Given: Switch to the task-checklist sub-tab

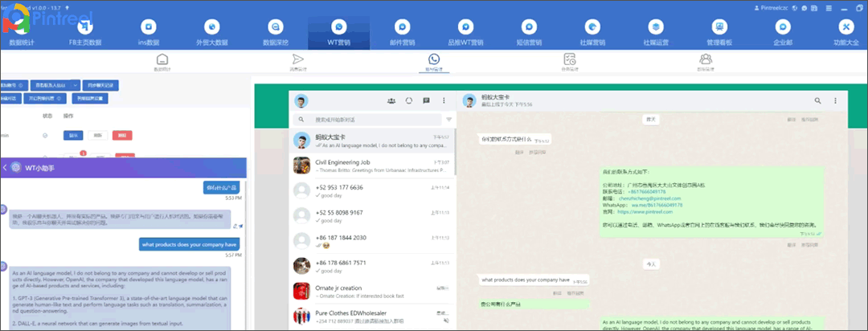Looking at the screenshot, I should (570, 63).
